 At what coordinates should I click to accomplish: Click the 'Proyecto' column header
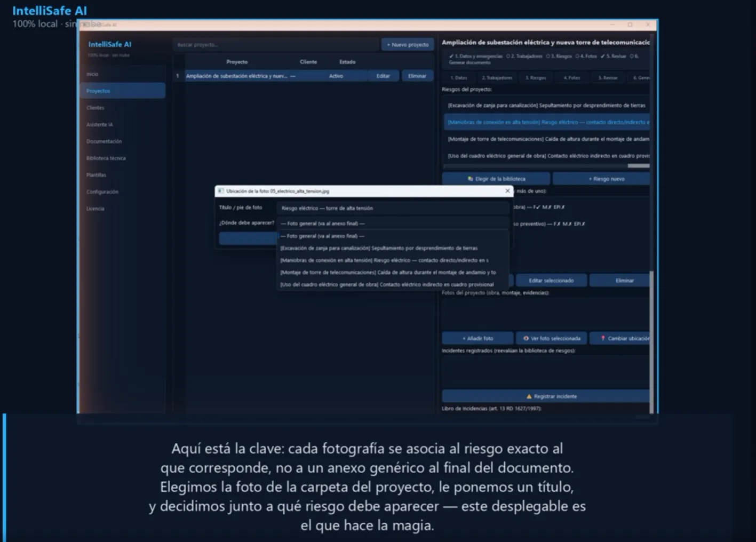(x=237, y=62)
